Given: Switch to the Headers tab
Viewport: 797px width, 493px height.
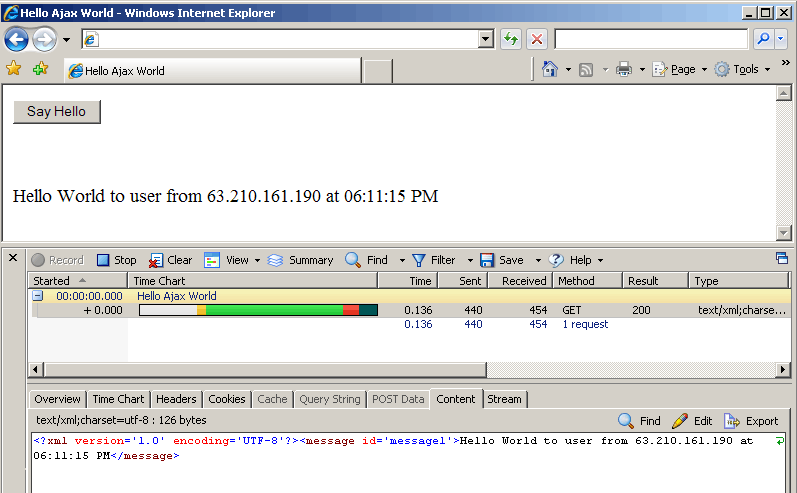Looking at the screenshot, I should [176, 399].
